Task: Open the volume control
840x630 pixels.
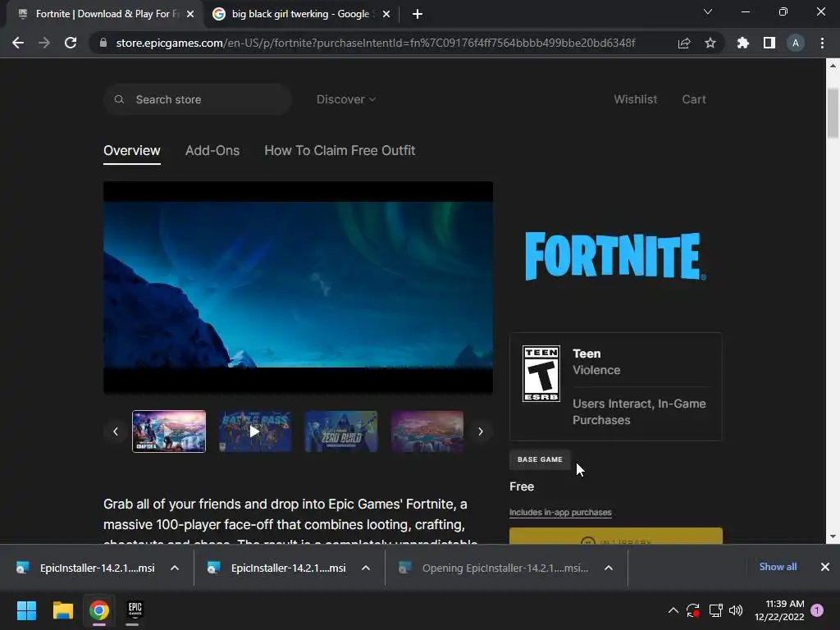Action: coord(736,610)
